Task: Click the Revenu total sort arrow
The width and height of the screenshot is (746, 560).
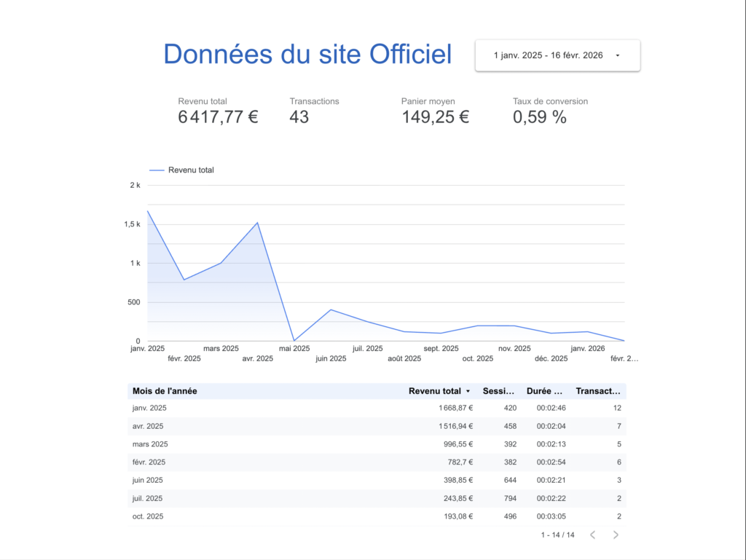Action: pyautogui.click(x=468, y=392)
